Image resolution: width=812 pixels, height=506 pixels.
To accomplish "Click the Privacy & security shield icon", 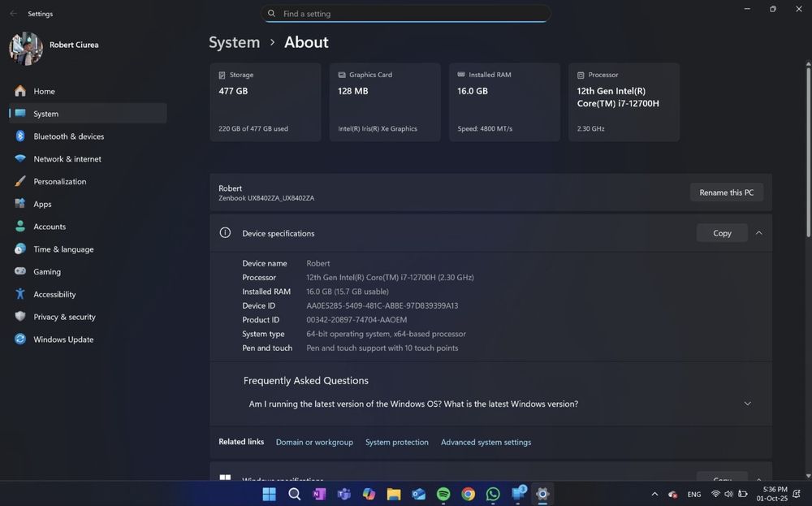I will coord(20,317).
